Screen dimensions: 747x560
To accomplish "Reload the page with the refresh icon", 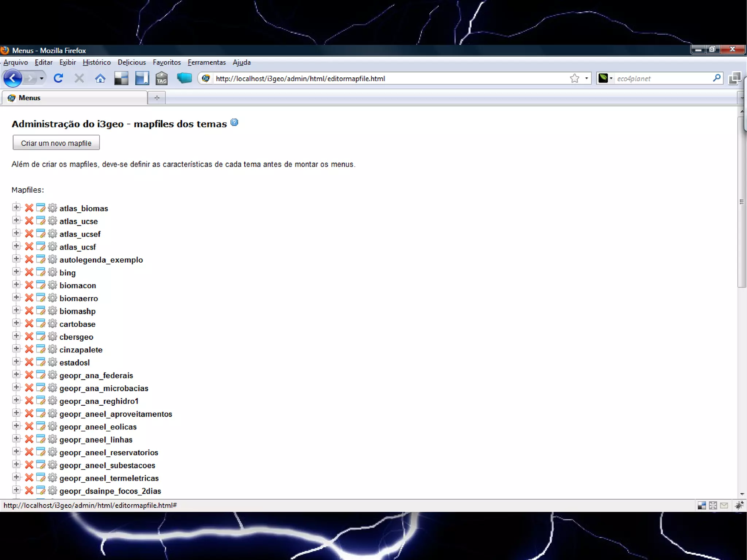I will click(x=58, y=78).
